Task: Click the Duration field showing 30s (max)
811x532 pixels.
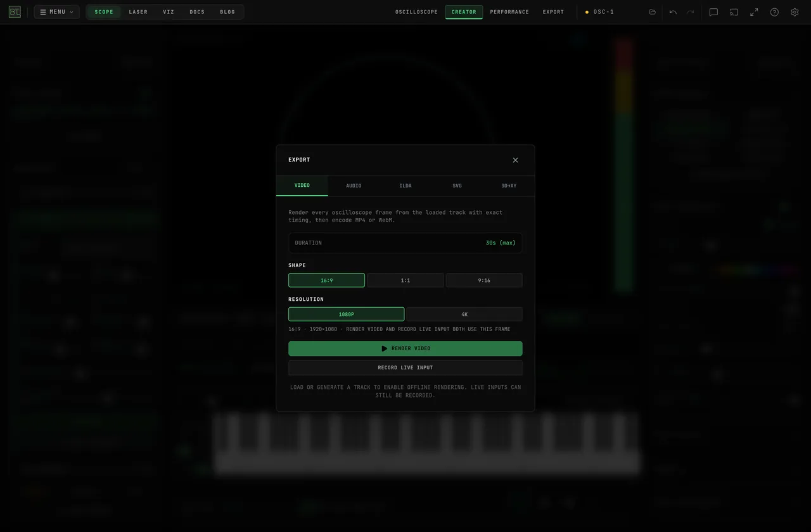Action: pyautogui.click(x=405, y=243)
